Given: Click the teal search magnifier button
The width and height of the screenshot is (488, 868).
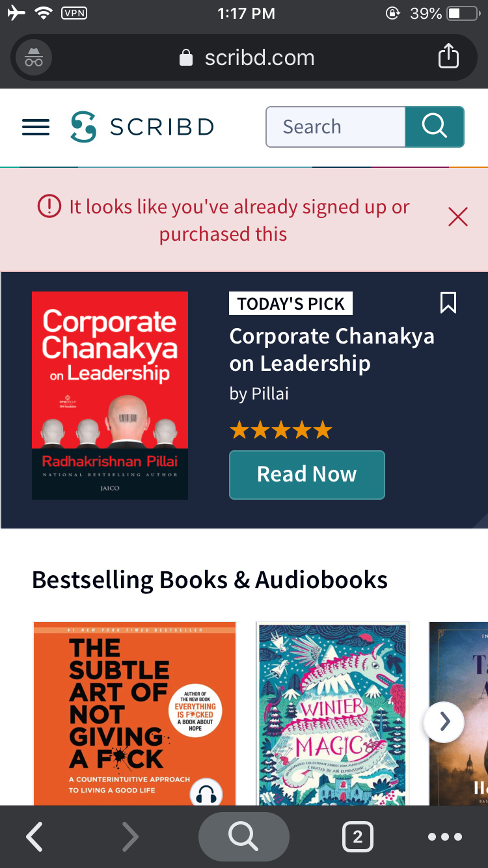Looking at the screenshot, I should pos(434,126).
